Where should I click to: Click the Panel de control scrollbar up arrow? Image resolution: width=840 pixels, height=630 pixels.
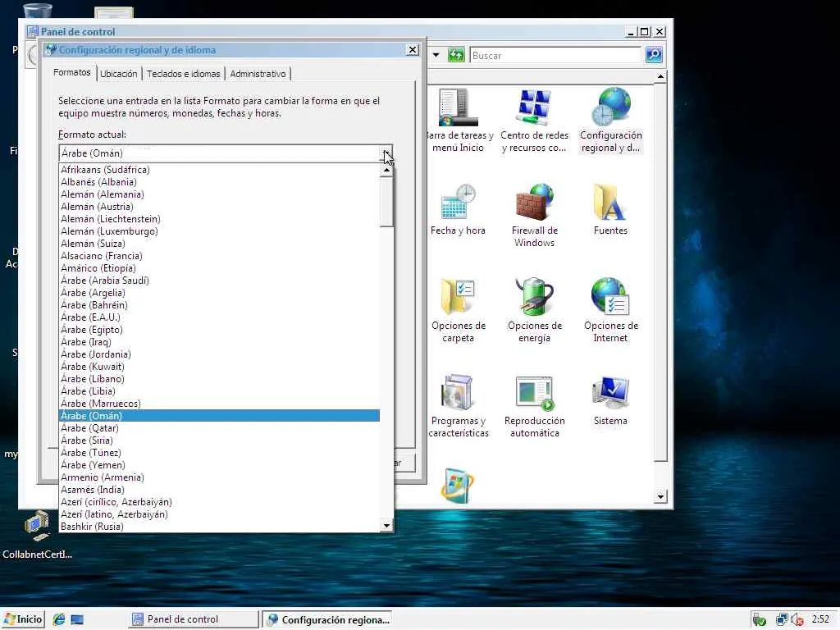point(660,76)
